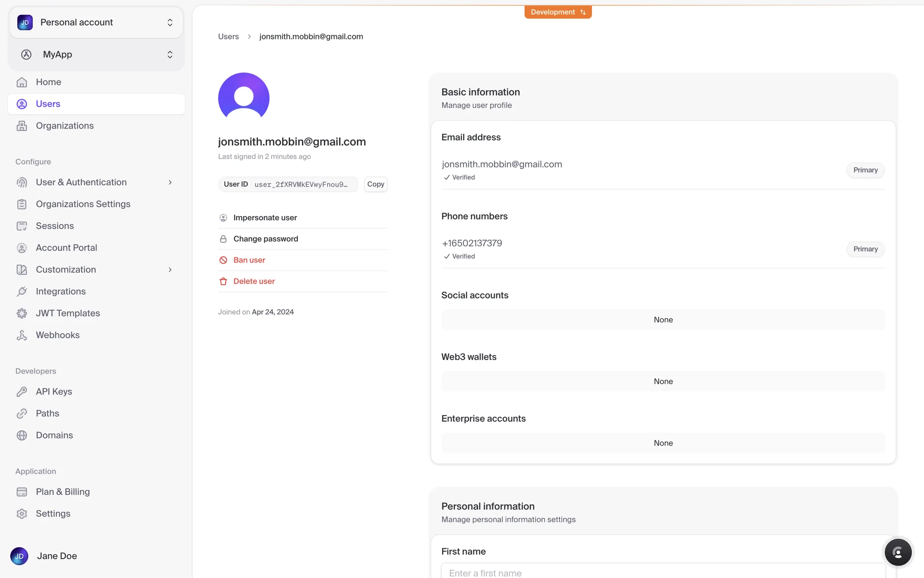The width and height of the screenshot is (924, 578).
Task: Open the MyApp application selector
Action: tap(96, 54)
